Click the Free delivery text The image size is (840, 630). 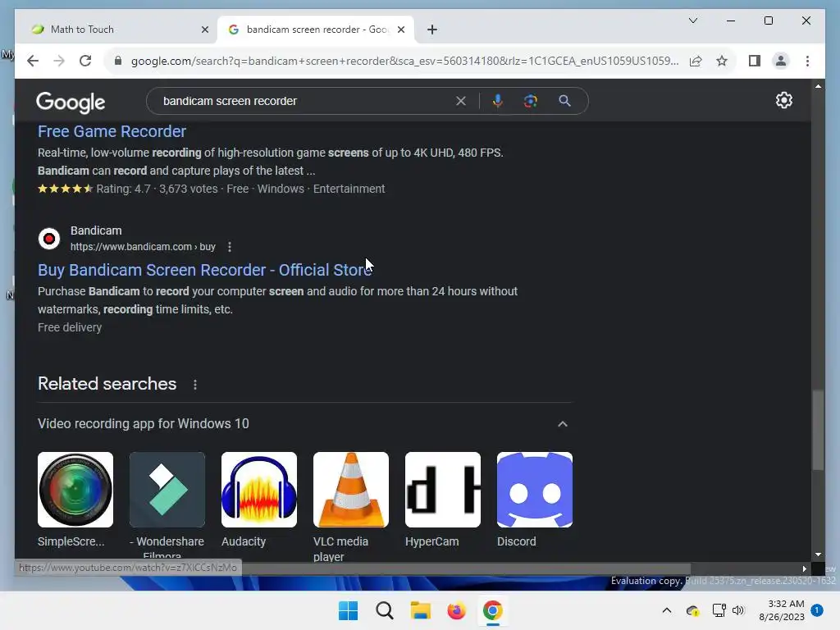[70, 327]
